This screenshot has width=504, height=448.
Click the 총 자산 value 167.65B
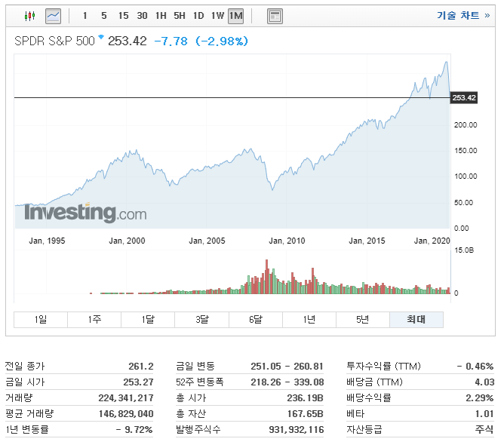pos(305,413)
